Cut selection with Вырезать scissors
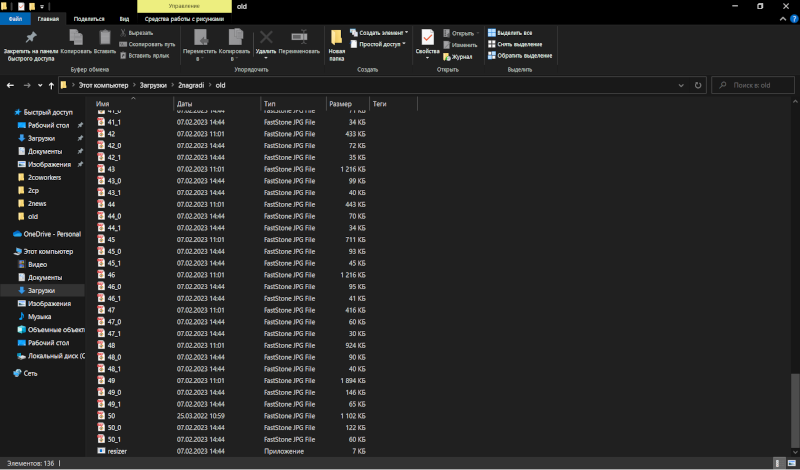 tap(137, 33)
